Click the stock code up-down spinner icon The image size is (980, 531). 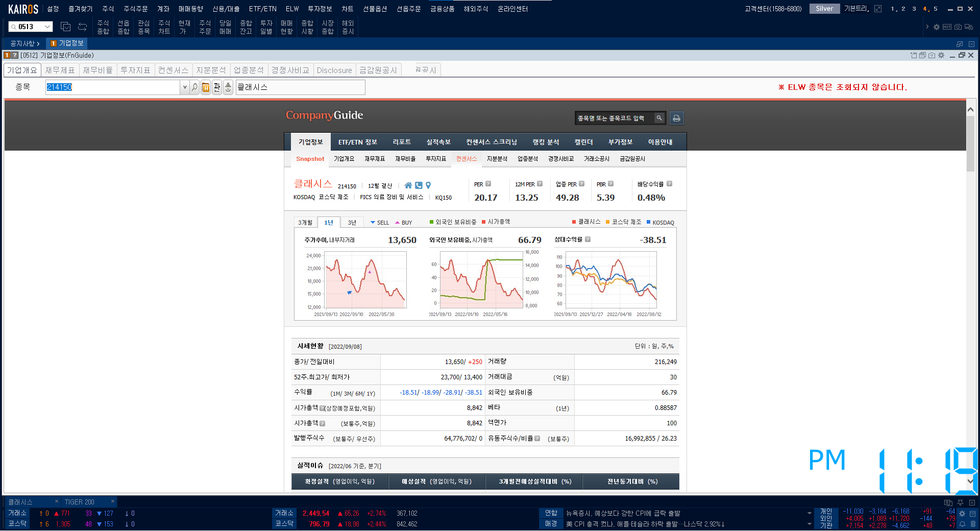pyautogui.click(x=228, y=87)
